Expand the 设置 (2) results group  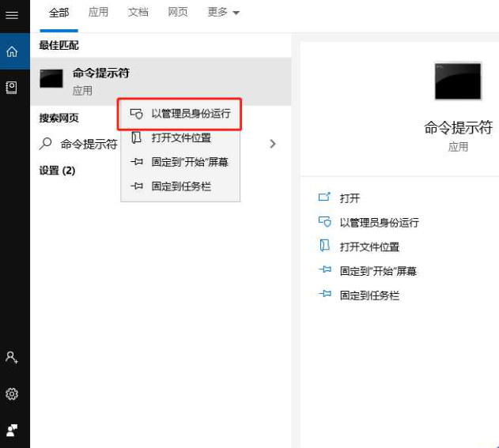point(57,171)
